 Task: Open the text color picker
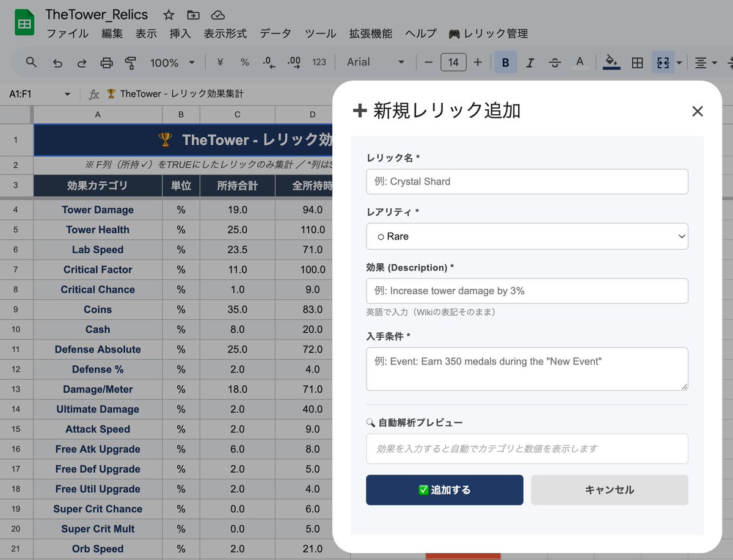pyautogui.click(x=580, y=62)
